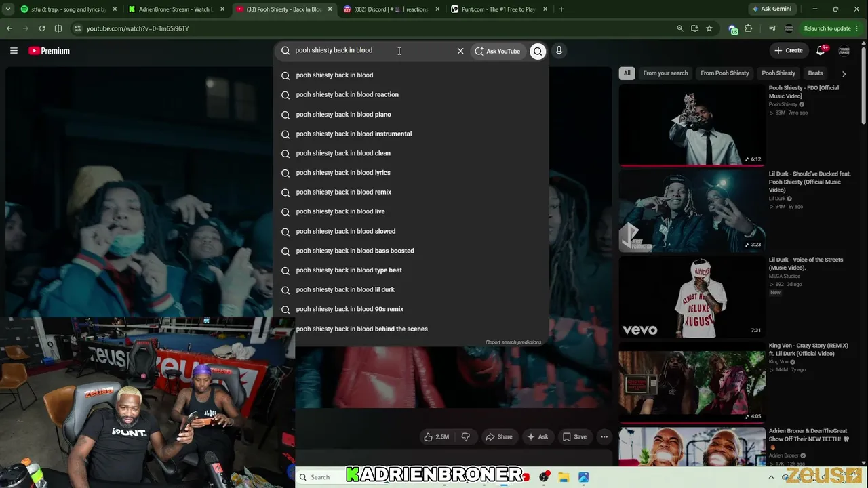868x488 pixels.
Task: Open a new browser tab
Action: point(561,9)
